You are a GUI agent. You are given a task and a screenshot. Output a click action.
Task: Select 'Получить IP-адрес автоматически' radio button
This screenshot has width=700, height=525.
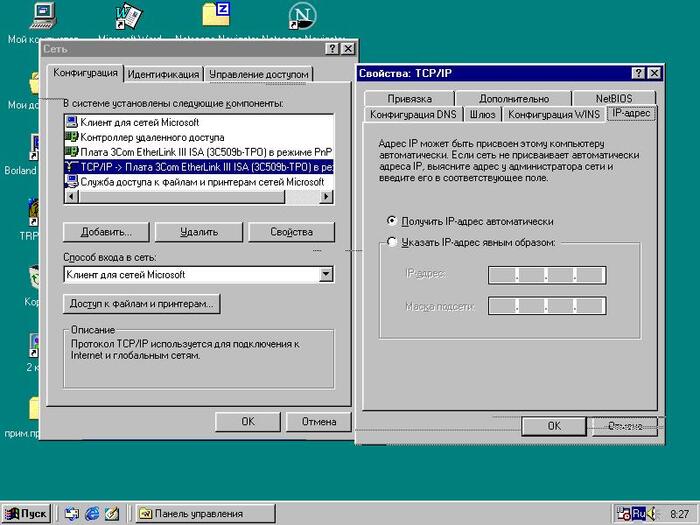391,221
